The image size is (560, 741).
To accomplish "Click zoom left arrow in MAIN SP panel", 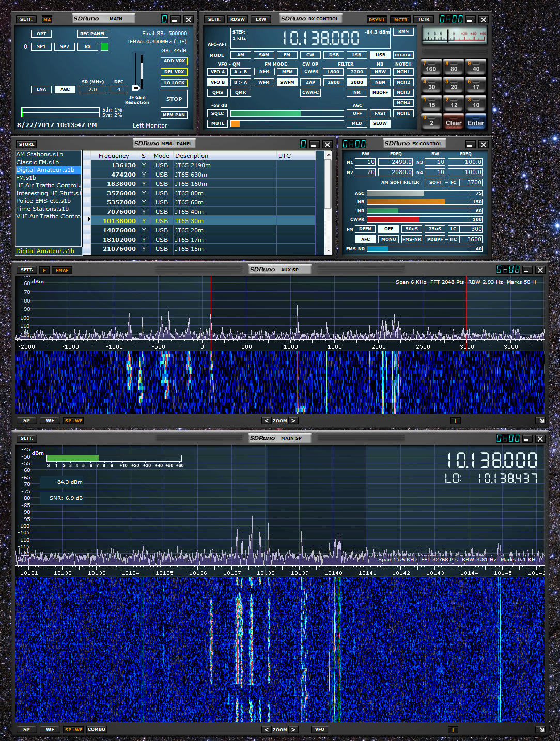I will (x=267, y=730).
